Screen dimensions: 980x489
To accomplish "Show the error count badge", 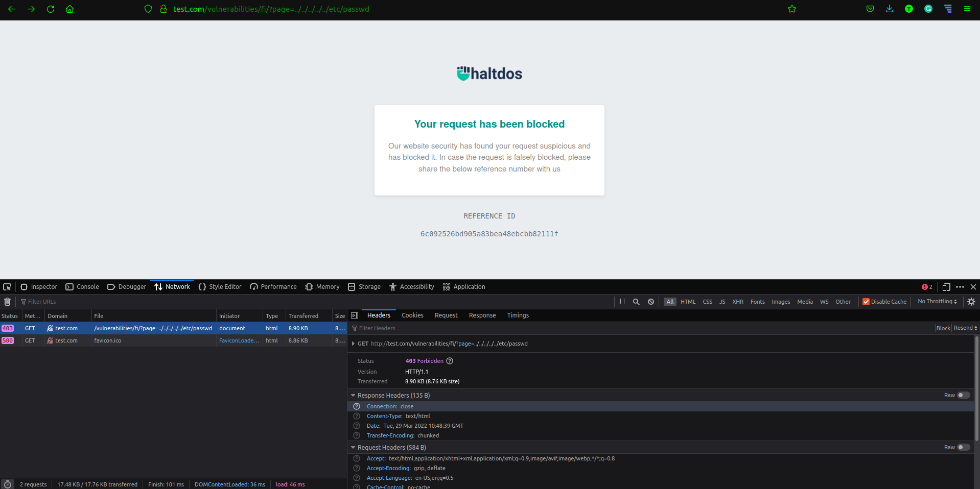I will tap(927, 287).
